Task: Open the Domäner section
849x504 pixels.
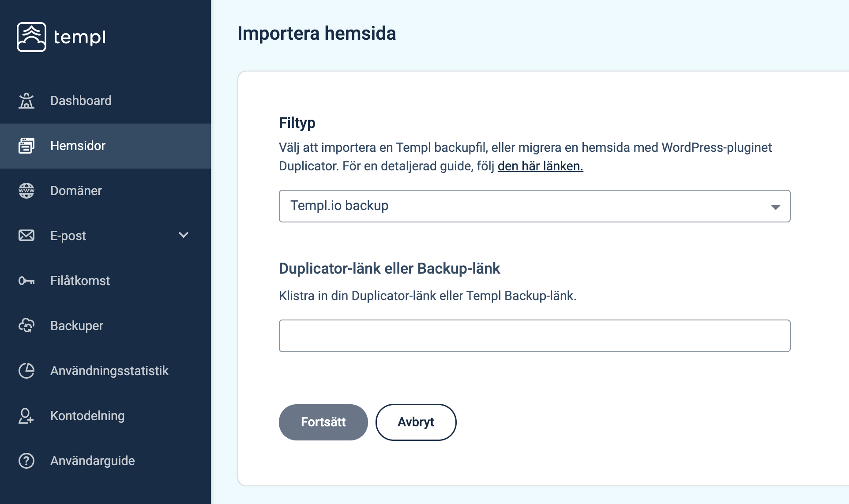Action: click(105, 191)
